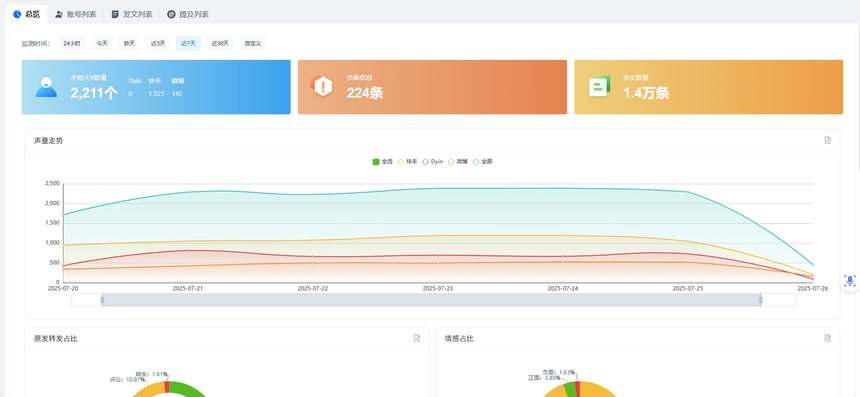Viewport: 860px width, 397px height.
Task: Click the 发文数量 green document icon
Action: 599,86
